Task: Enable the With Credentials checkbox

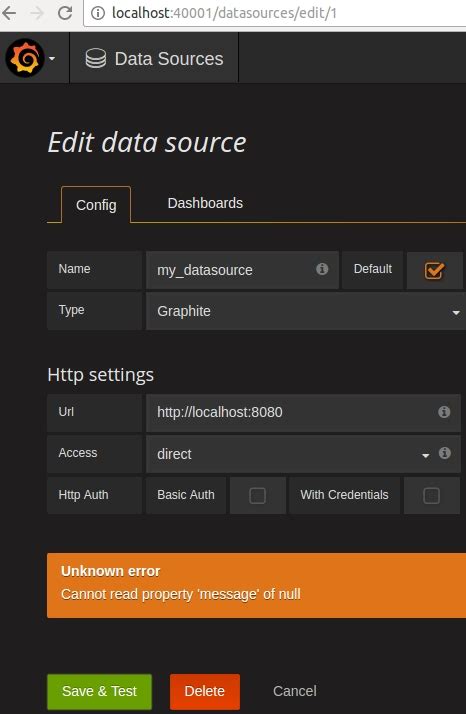Action: tap(431, 495)
